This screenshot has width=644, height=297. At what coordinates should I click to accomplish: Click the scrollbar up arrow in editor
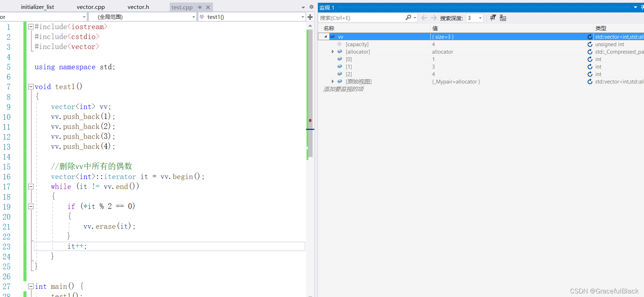click(310, 26)
